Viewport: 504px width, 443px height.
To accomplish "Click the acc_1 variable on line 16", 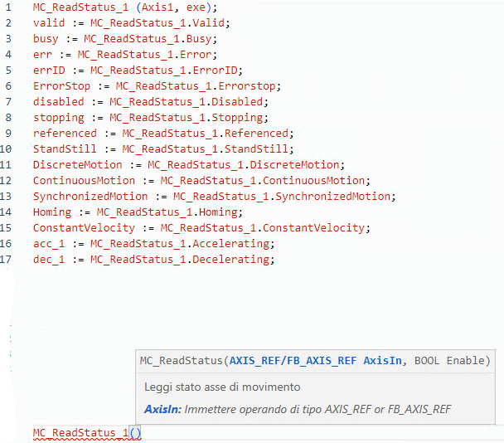I will [x=49, y=244].
